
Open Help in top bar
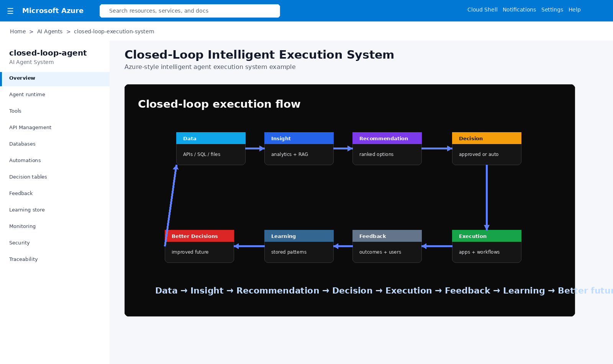[x=574, y=10]
